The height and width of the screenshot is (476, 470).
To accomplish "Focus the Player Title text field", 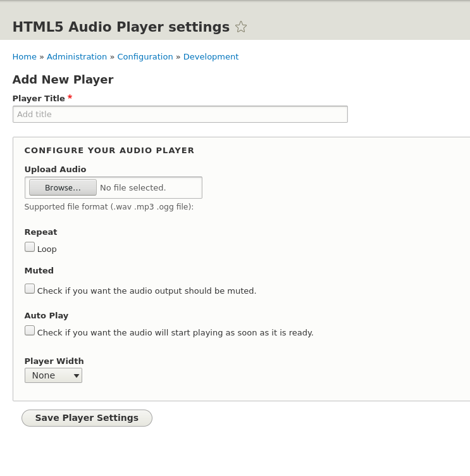I will tap(180, 115).
